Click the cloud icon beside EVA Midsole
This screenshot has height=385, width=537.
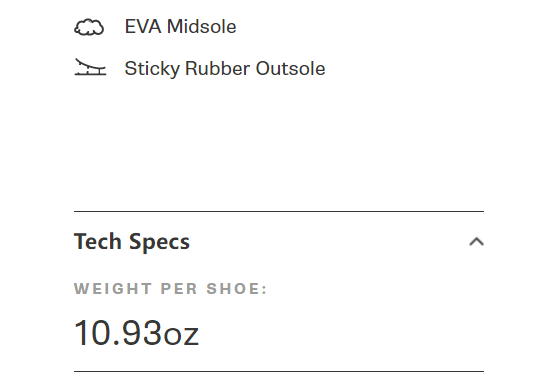click(89, 27)
